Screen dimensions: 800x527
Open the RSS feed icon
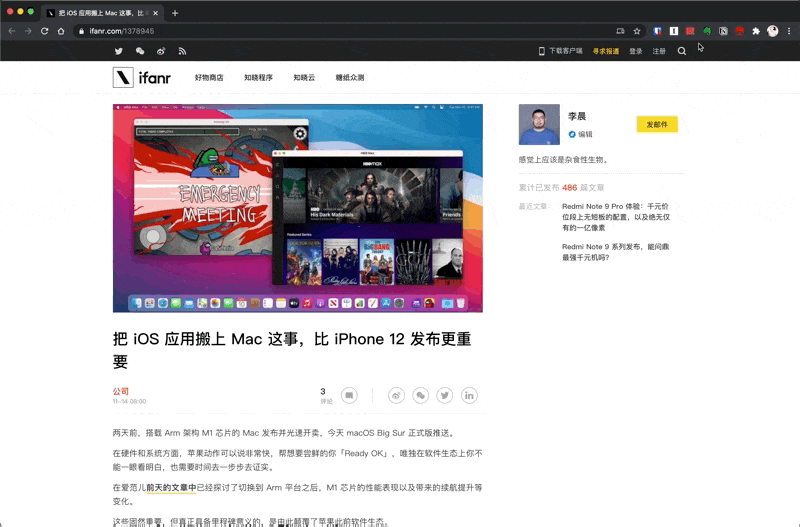[182, 51]
